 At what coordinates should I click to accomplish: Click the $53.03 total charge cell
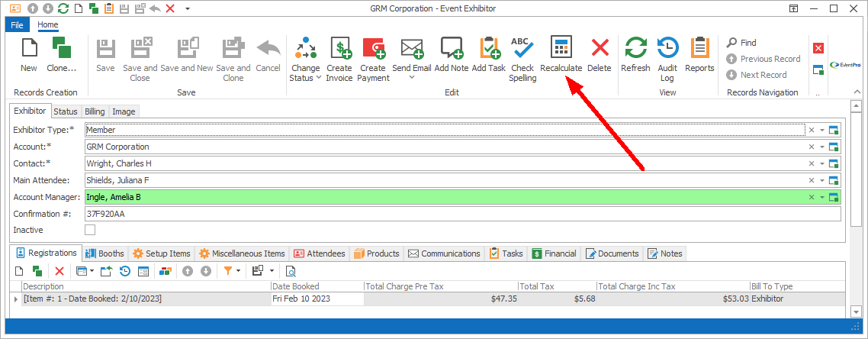673,299
